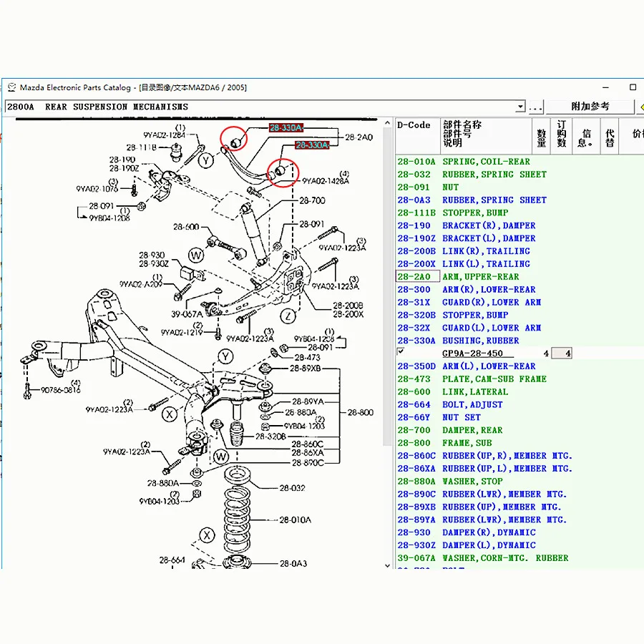Image resolution: width=644 pixels, height=644 pixels.
Task: Click the '...' browse button beside the dropdown
Action: pos(535,107)
